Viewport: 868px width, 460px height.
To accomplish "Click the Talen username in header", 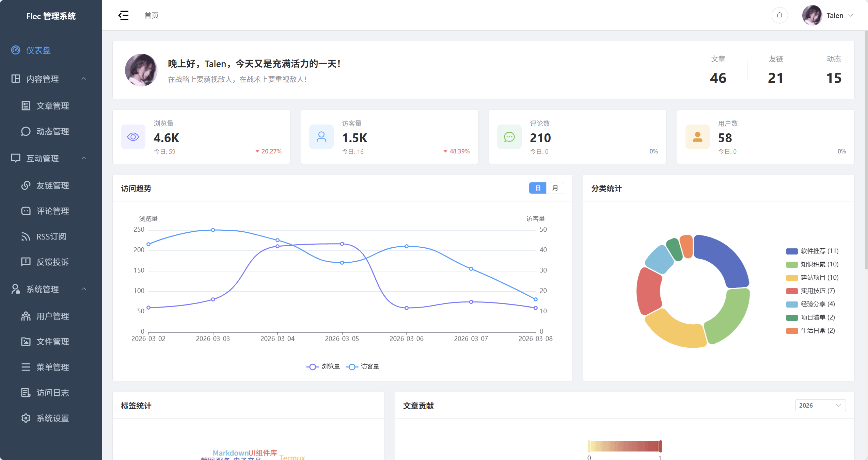I will coord(835,15).
